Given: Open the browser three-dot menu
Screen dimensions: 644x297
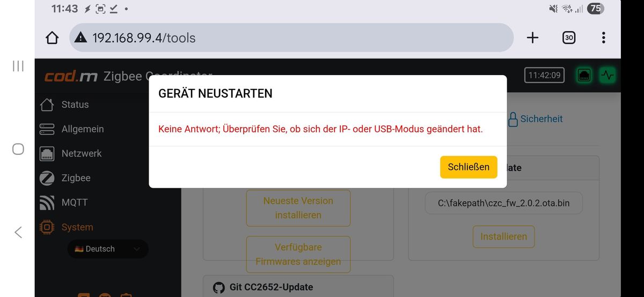Looking at the screenshot, I should coord(604,38).
